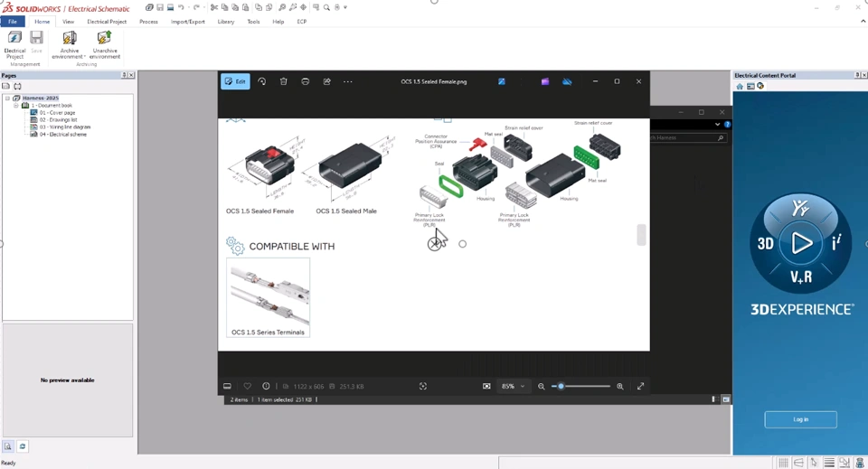Screen dimensions: 868x469
Task: Open the Import/Export ribbon tab
Action: pos(188,22)
